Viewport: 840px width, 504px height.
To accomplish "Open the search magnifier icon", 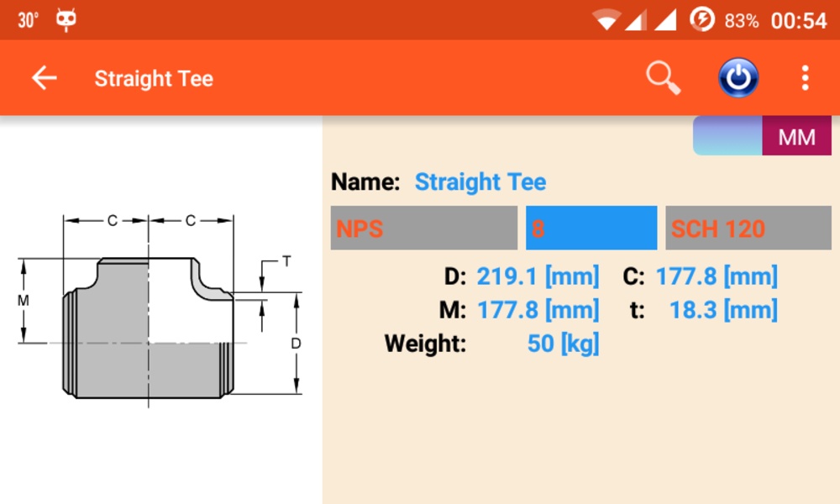I will point(664,78).
